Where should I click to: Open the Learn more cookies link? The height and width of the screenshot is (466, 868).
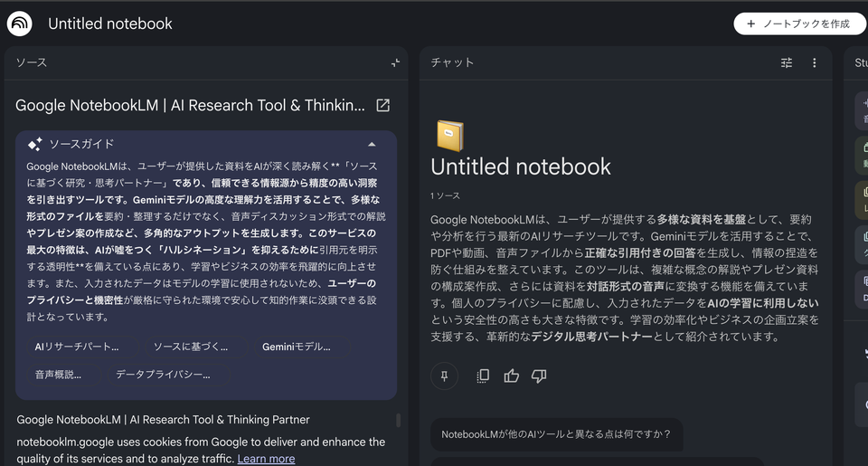[x=266, y=459]
